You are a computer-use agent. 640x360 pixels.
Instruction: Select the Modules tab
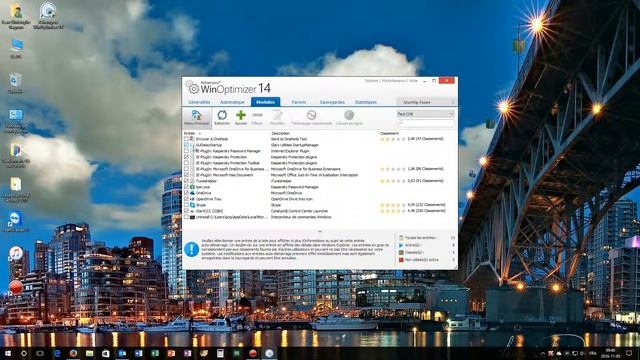pyautogui.click(x=265, y=102)
